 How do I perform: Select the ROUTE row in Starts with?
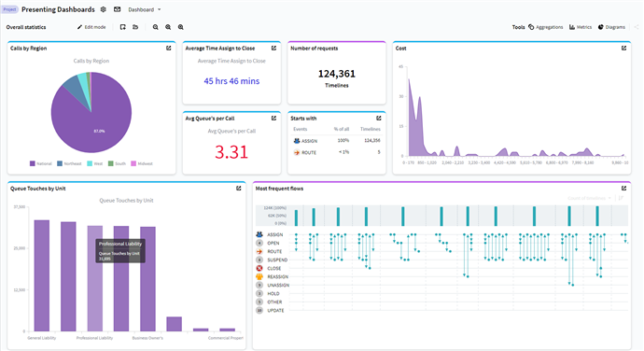point(337,152)
